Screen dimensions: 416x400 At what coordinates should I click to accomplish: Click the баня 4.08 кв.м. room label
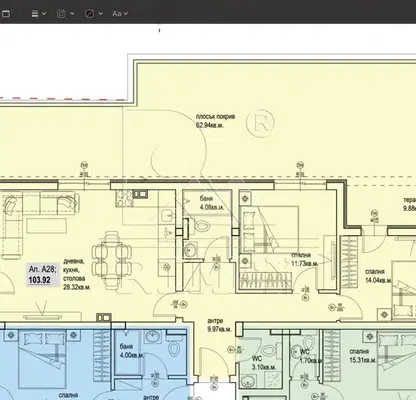(x=212, y=203)
